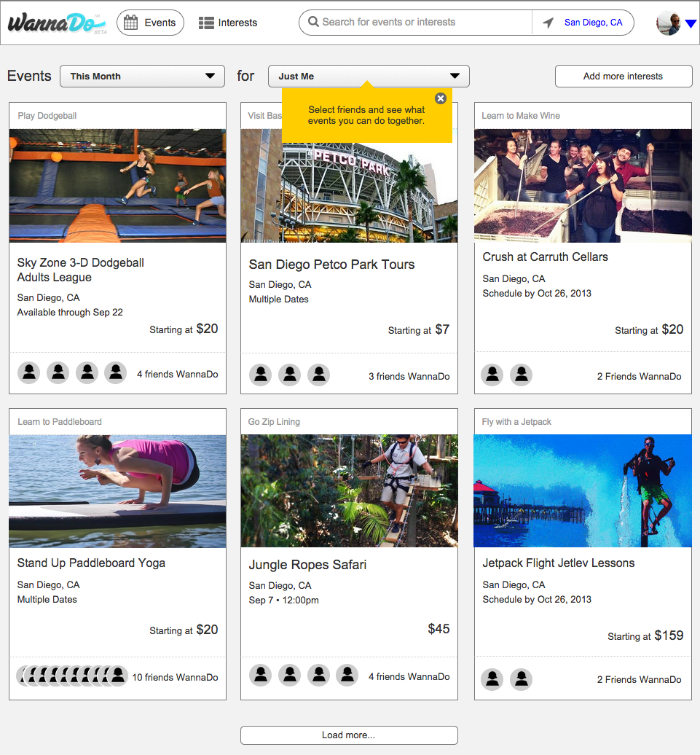Click last friend avatar on Petco Park card
This screenshot has width=700, height=755.
tap(319, 375)
